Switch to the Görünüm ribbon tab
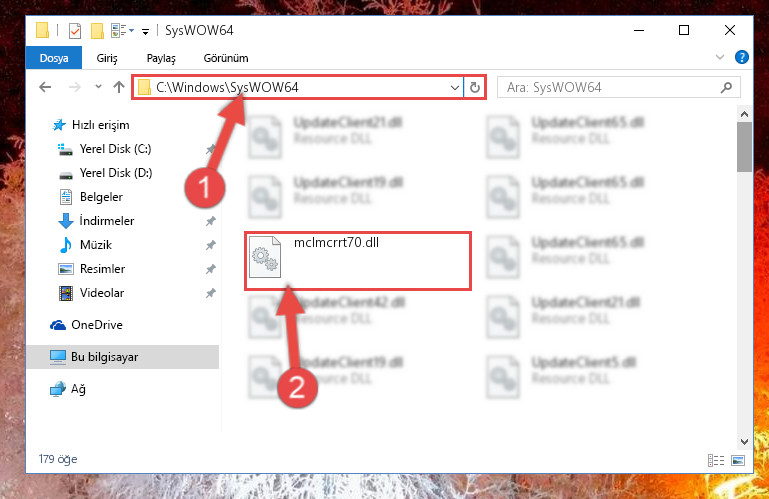The width and height of the screenshot is (769, 499). [226, 58]
